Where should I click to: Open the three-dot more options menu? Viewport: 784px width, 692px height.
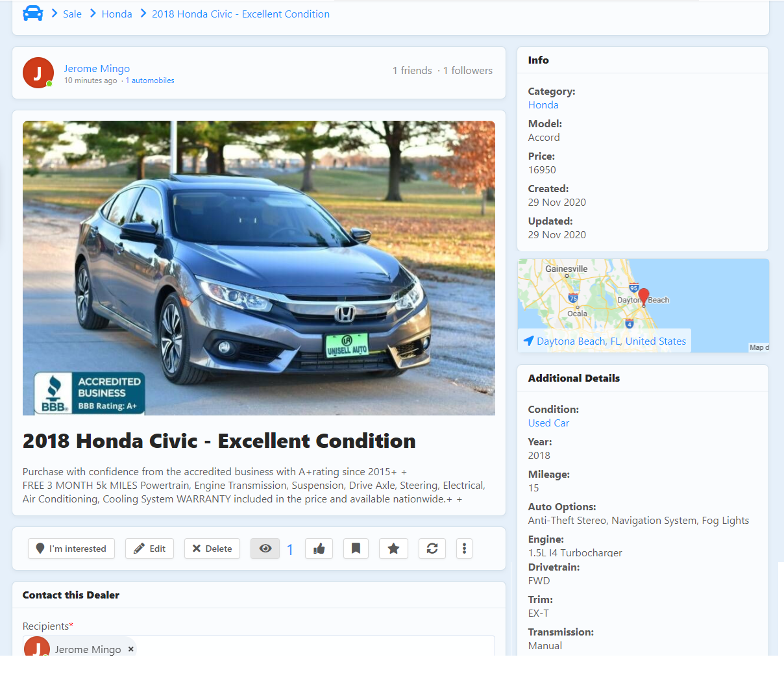(464, 549)
